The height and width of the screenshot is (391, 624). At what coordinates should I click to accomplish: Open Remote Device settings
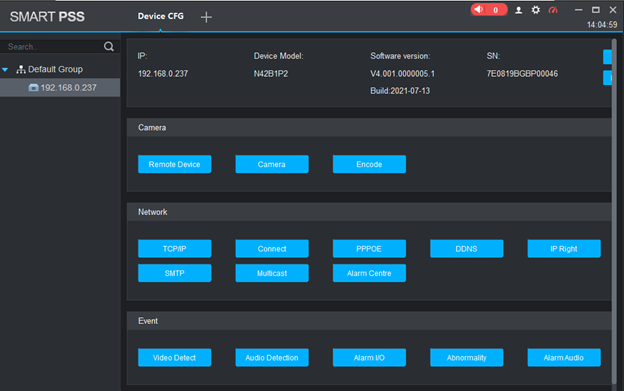click(174, 164)
